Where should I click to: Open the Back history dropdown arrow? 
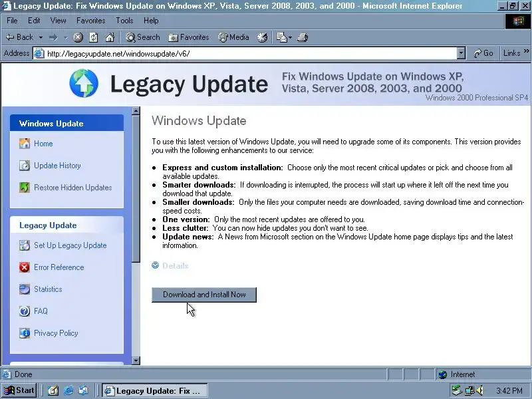point(41,37)
